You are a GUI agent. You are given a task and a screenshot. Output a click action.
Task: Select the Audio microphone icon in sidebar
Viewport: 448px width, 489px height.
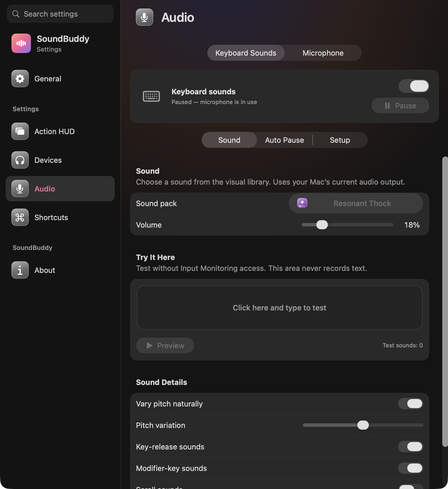coord(20,189)
